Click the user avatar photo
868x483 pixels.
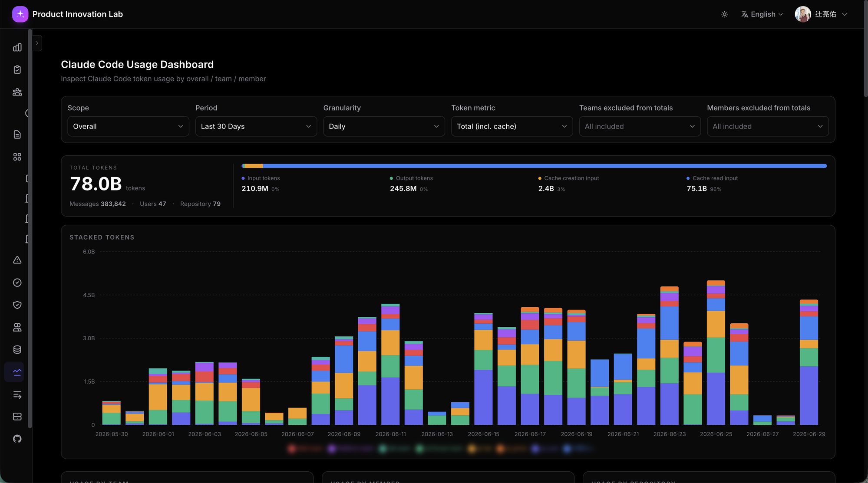click(x=803, y=14)
